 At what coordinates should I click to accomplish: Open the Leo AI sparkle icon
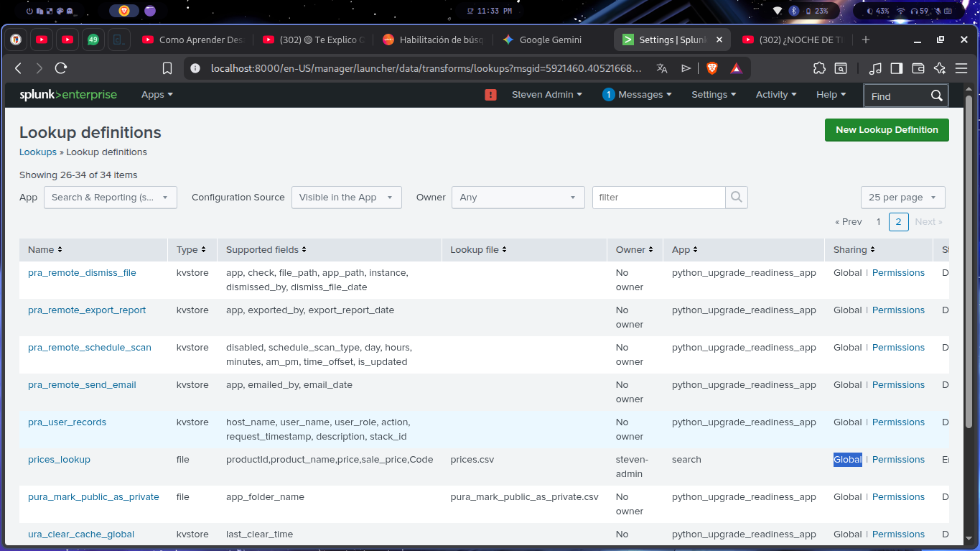(x=939, y=68)
